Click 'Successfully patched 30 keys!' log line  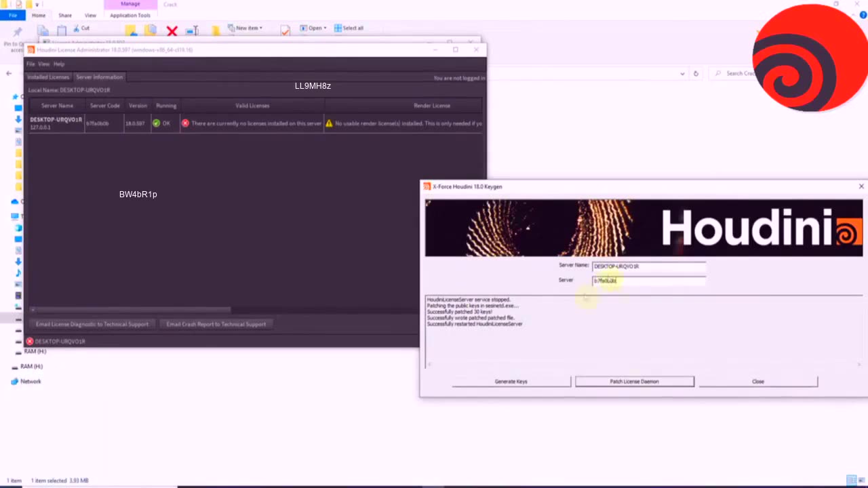coord(460,312)
